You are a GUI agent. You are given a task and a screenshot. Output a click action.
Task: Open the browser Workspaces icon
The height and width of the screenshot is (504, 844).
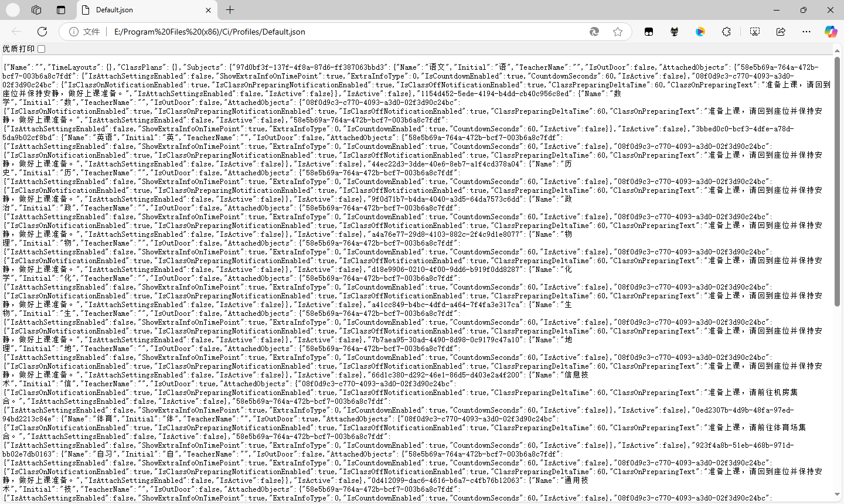tap(36, 10)
